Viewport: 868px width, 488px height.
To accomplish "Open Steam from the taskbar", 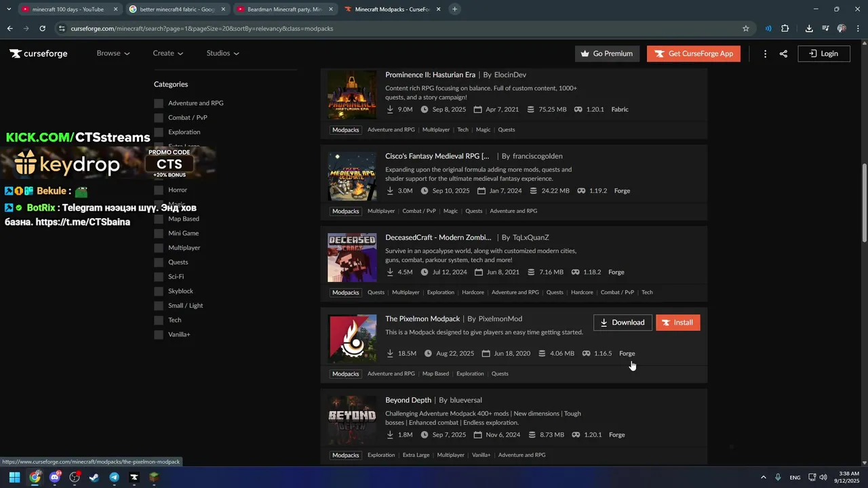I will 94,477.
